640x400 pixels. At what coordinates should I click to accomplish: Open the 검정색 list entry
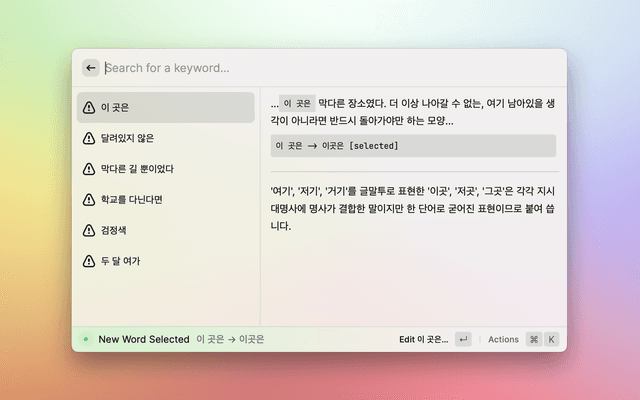click(166, 231)
